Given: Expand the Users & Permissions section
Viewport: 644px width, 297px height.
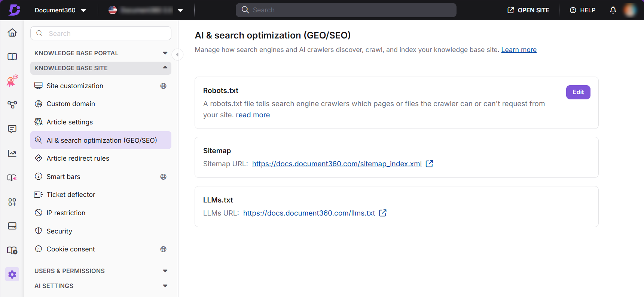Looking at the screenshot, I should point(101,271).
